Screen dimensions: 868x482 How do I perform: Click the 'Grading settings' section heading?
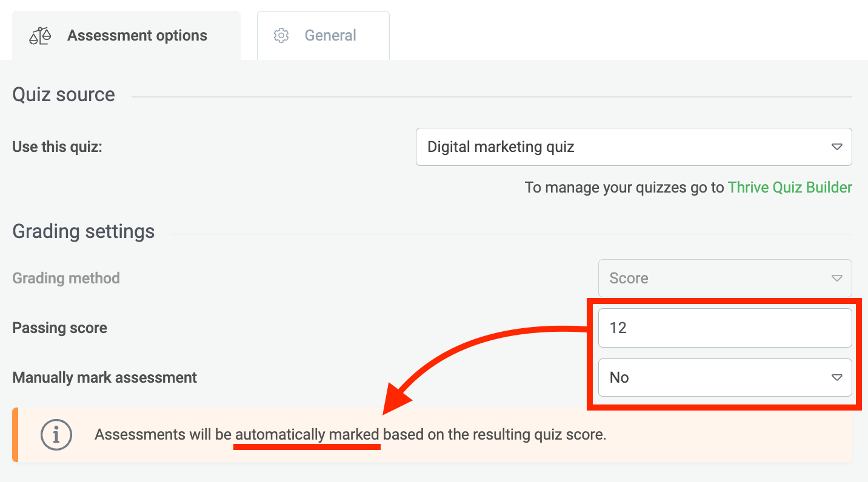(x=84, y=231)
